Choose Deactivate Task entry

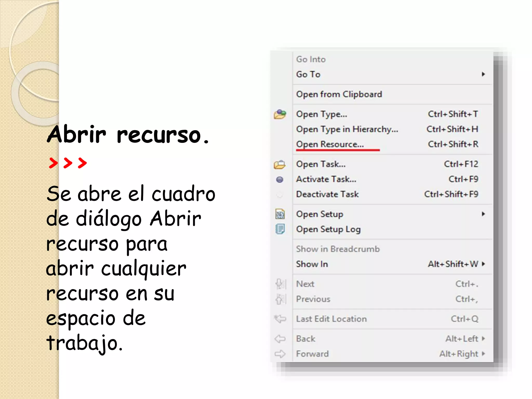click(x=393, y=194)
